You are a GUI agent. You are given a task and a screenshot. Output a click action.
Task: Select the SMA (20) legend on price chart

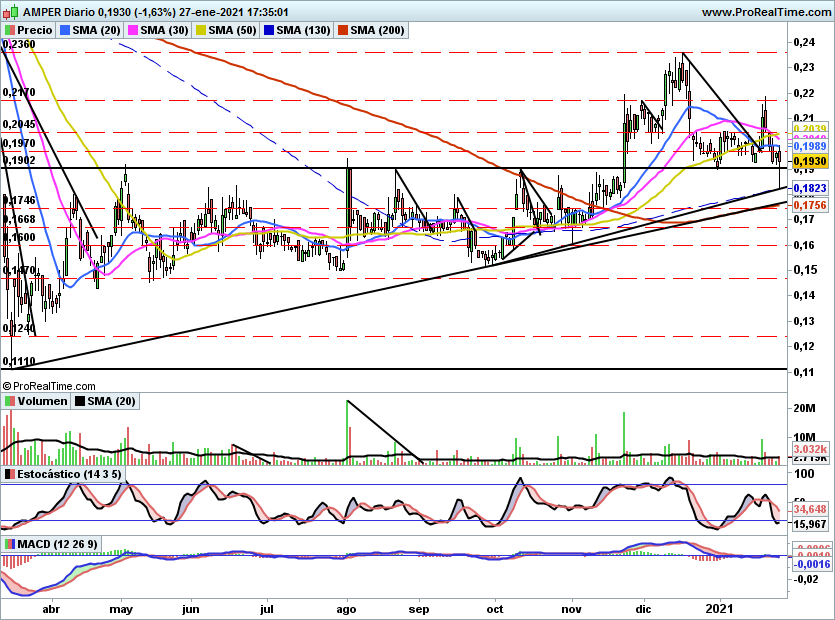pyautogui.click(x=91, y=31)
